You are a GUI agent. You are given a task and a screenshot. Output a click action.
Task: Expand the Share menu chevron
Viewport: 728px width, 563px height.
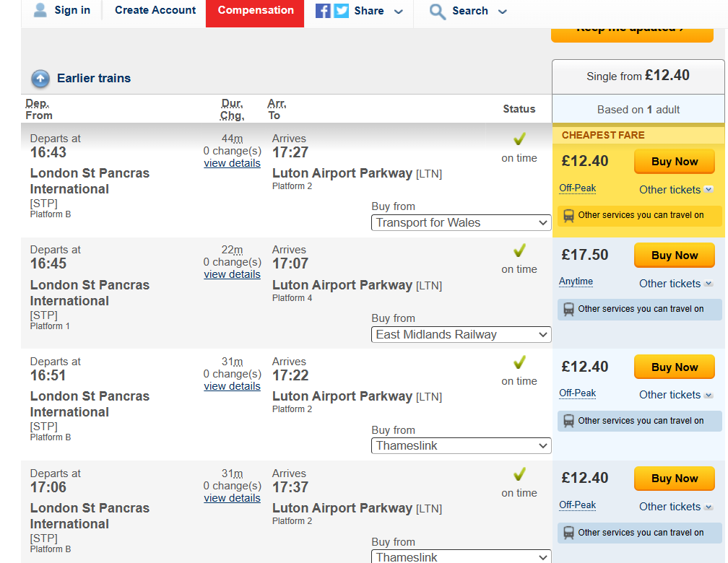point(399,12)
